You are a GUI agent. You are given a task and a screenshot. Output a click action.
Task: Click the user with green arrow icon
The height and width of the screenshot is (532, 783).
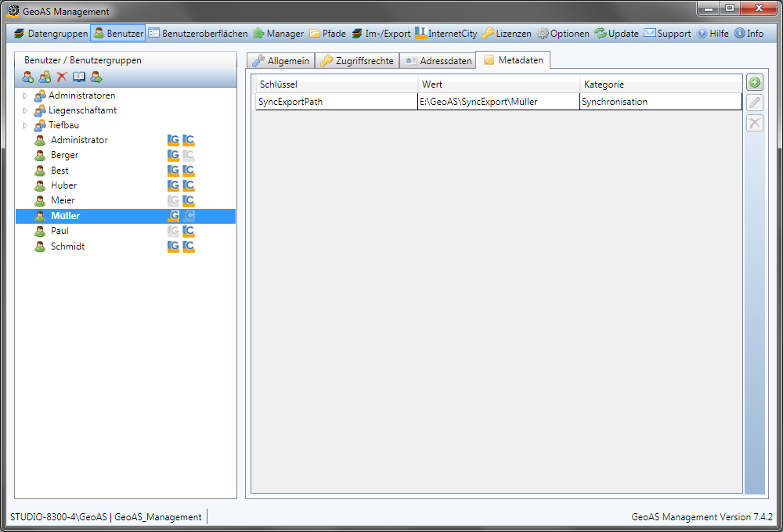click(x=96, y=77)
